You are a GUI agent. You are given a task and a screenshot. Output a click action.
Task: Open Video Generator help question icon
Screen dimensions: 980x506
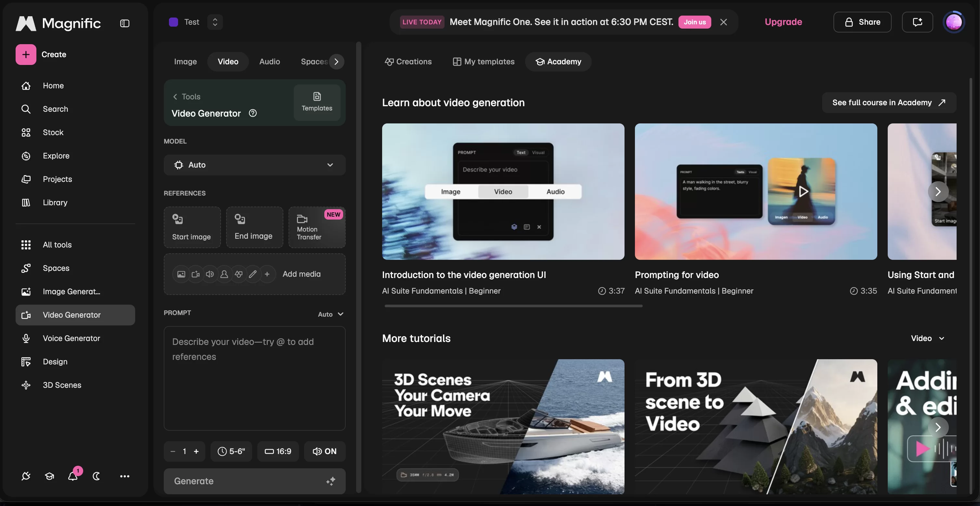252,113
